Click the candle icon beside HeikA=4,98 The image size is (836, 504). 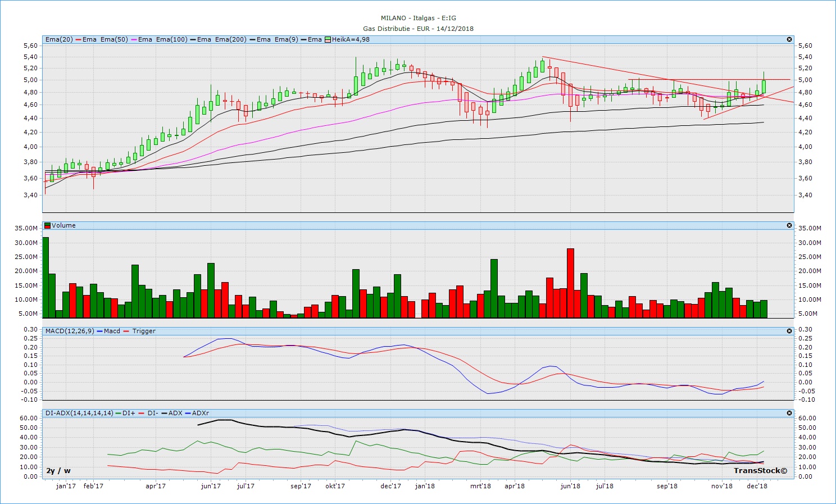(328, 39)
